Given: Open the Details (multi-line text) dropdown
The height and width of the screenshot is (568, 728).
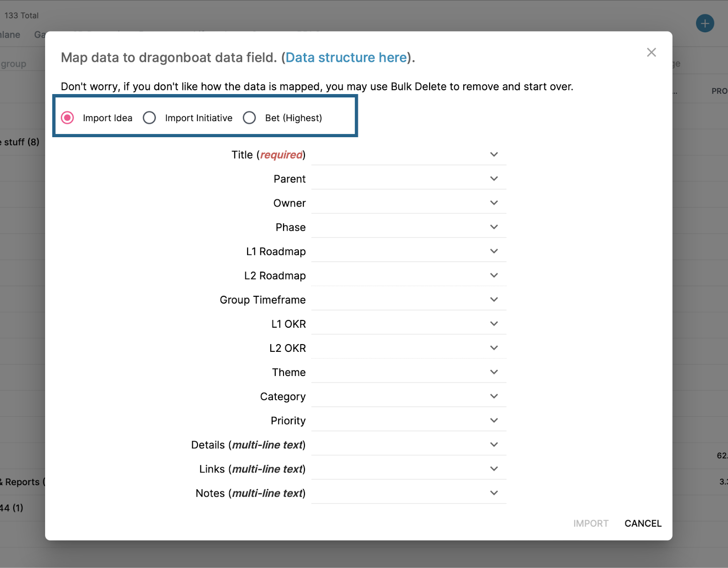Looking at the screenshot, I should point(409,444).
